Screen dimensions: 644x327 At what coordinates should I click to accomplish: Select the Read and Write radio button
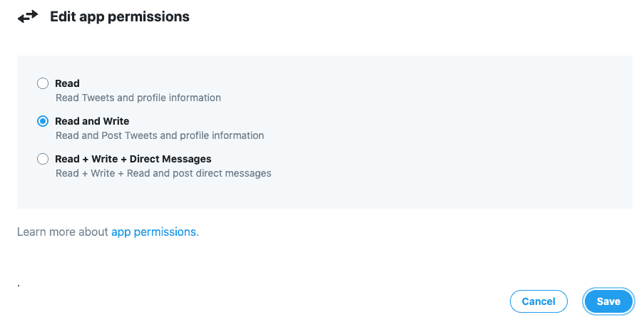(x=43, y=121)
